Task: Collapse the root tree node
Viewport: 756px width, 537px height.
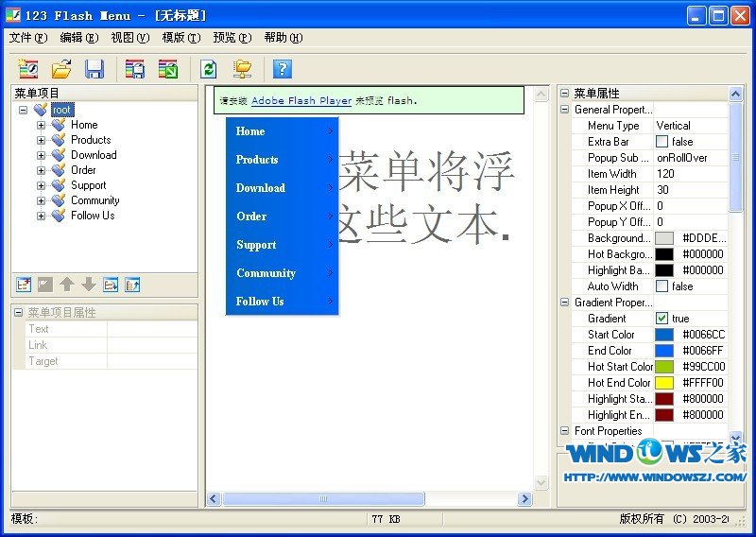Action: 23,110
